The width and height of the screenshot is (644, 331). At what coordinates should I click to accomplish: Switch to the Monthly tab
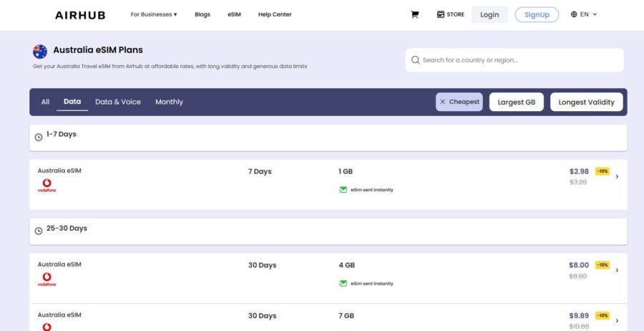point(169,102)
